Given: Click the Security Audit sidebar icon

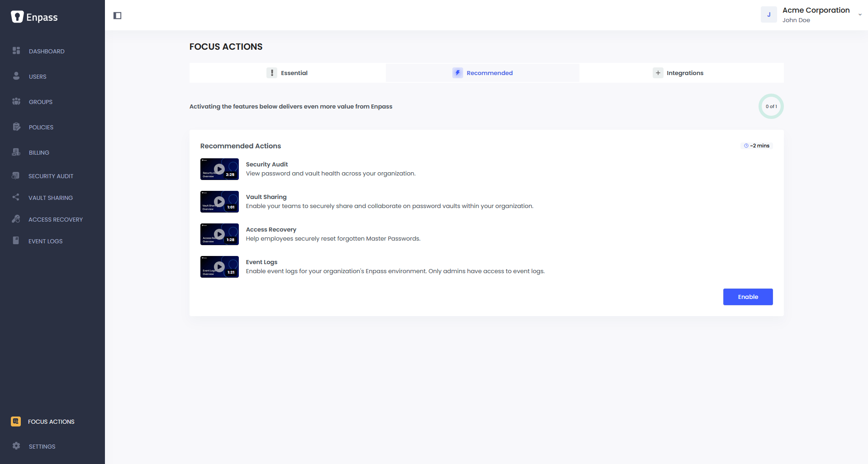Looking at the screenshot, I should (x=16, y=175).
